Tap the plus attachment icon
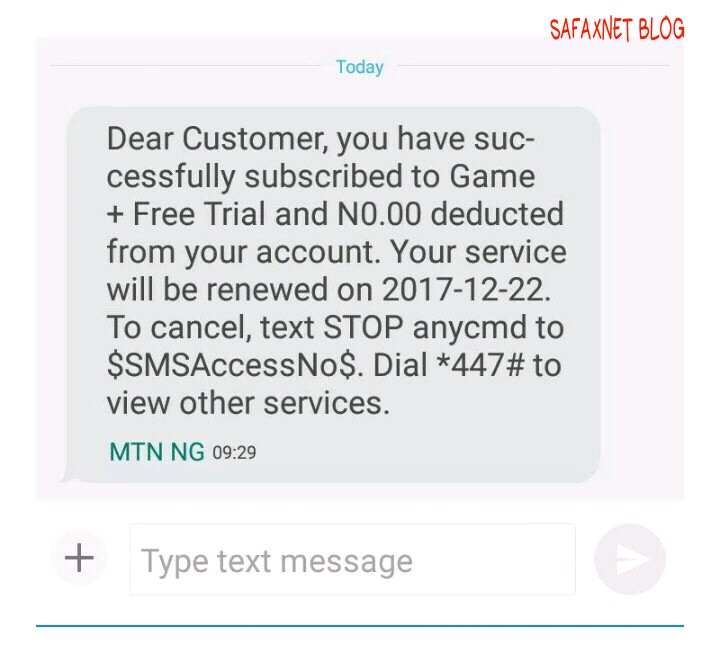Viewport: 720px width, 664px height. pyautogui.click(x=79, y=558)
